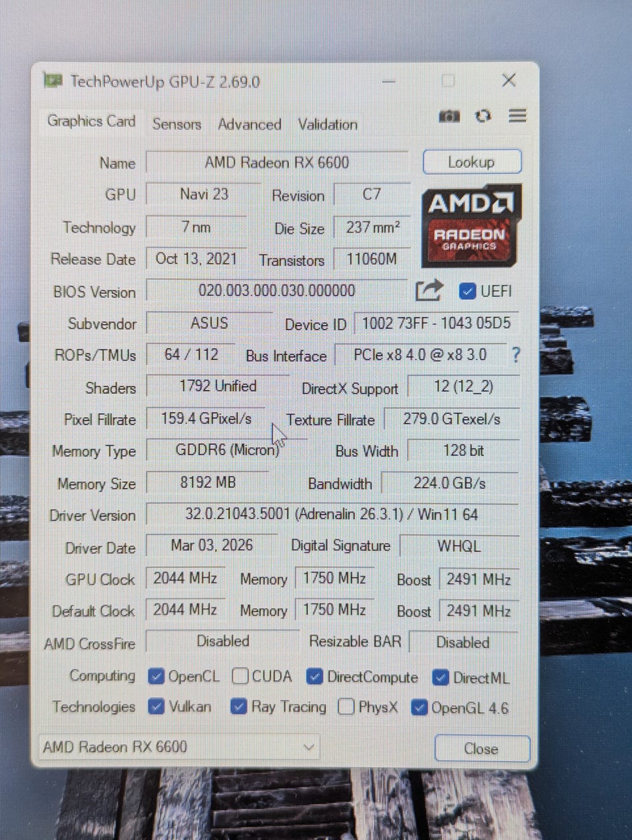The width and height of the screenshot is (632, 840).
Task: Click the Lookup button
Action: 472,162
